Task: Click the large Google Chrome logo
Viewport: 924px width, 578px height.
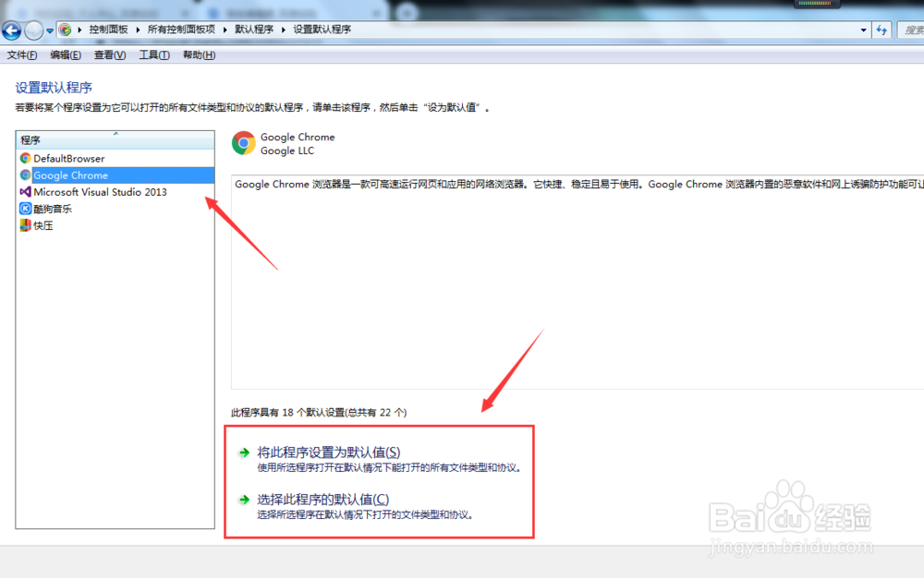Action: pyautogui.click(x=243, y=143)
